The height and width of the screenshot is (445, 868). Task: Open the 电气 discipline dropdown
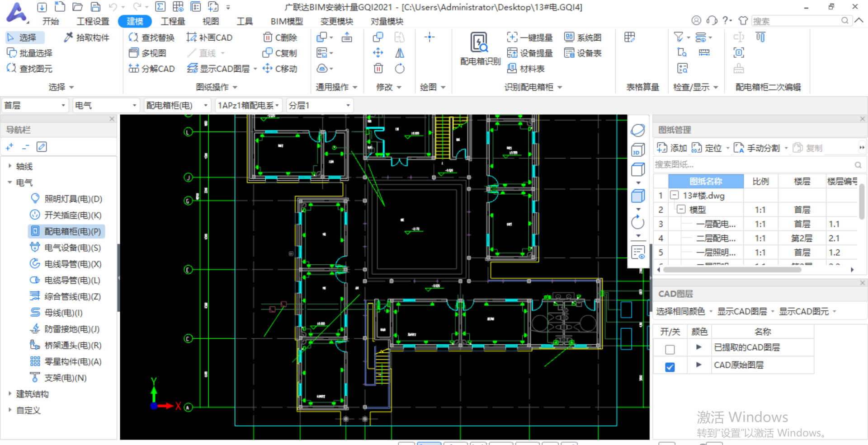105,105
